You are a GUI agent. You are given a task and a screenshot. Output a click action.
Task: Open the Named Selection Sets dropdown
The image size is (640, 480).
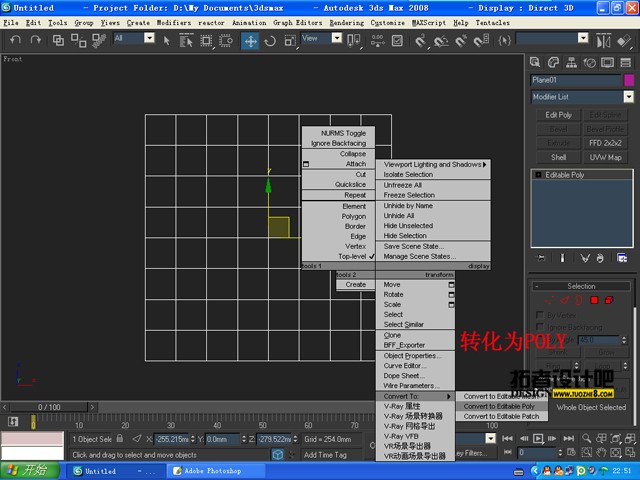pos(583,38)
